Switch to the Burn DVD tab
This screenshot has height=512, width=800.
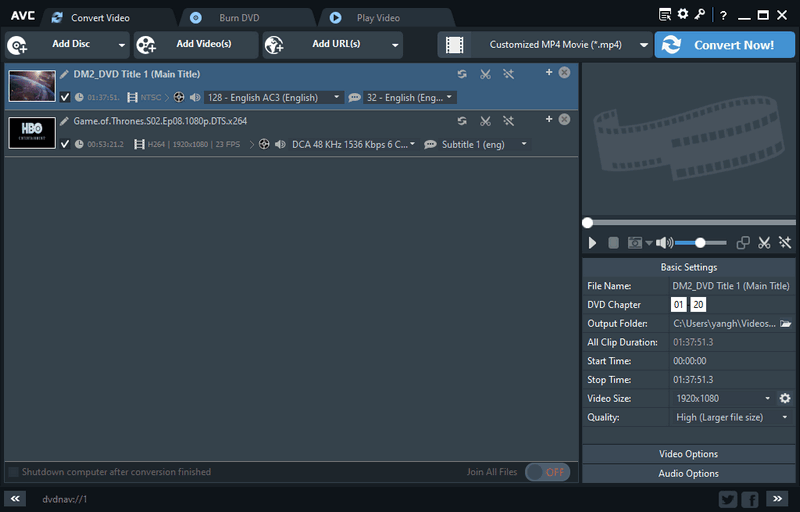(242, 18)
